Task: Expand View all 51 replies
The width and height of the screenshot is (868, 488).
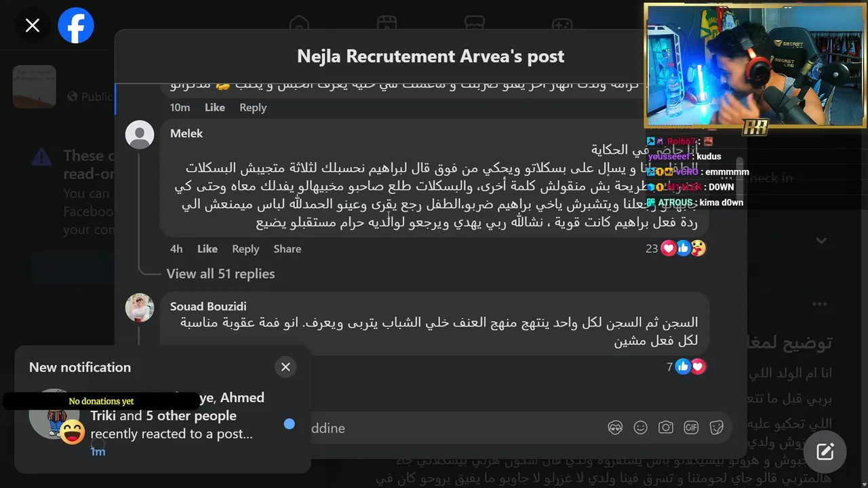Action: click(x=220, y=274)
